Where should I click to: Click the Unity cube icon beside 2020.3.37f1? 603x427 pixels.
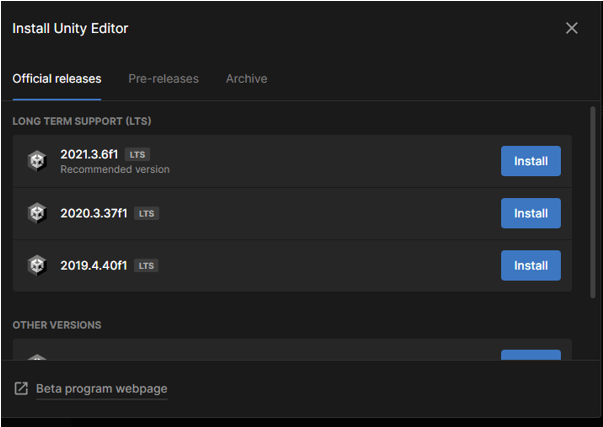(37, 213)
